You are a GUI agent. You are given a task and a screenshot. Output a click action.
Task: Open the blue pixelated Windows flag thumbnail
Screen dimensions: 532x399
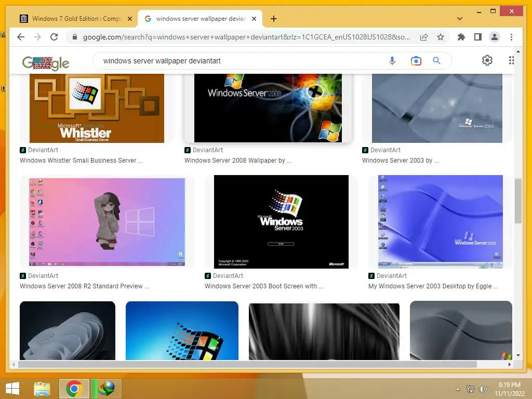coord(182,331)
